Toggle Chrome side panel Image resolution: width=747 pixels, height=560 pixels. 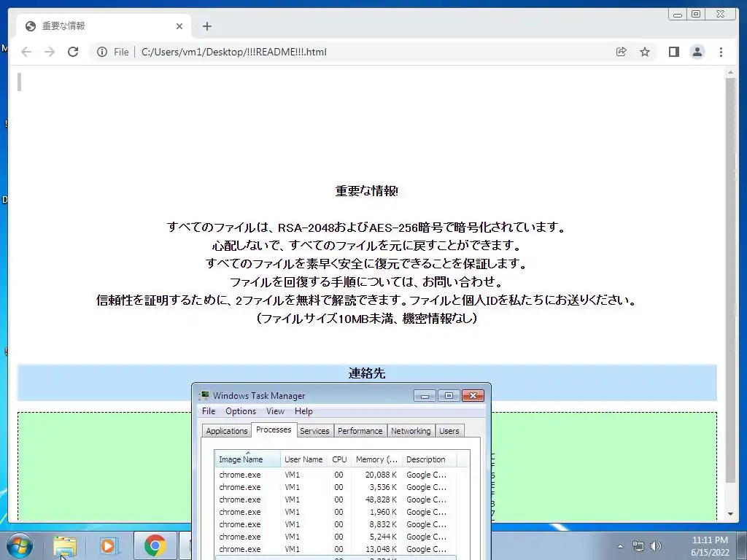pos(673,52)
